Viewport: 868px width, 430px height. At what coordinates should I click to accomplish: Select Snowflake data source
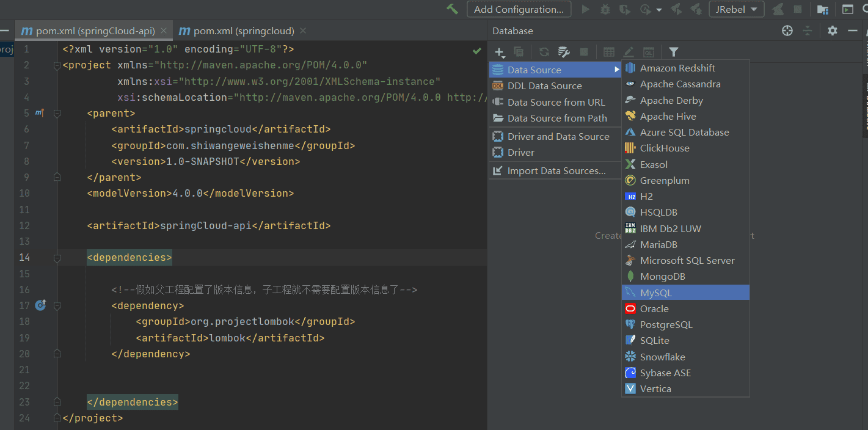(x=685, y=357)
